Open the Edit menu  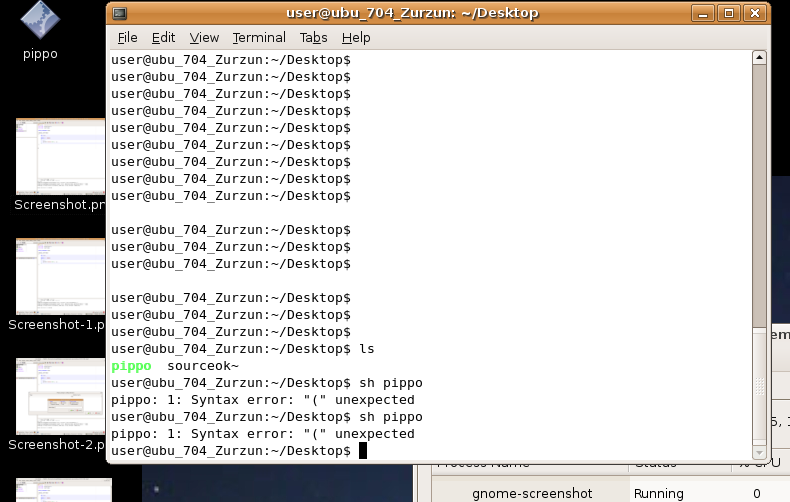(x=163, y=38)
